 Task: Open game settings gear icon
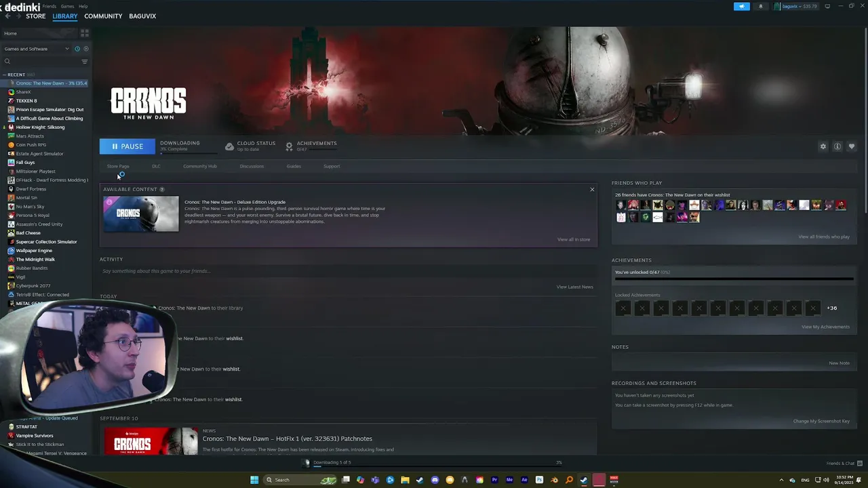823,146
